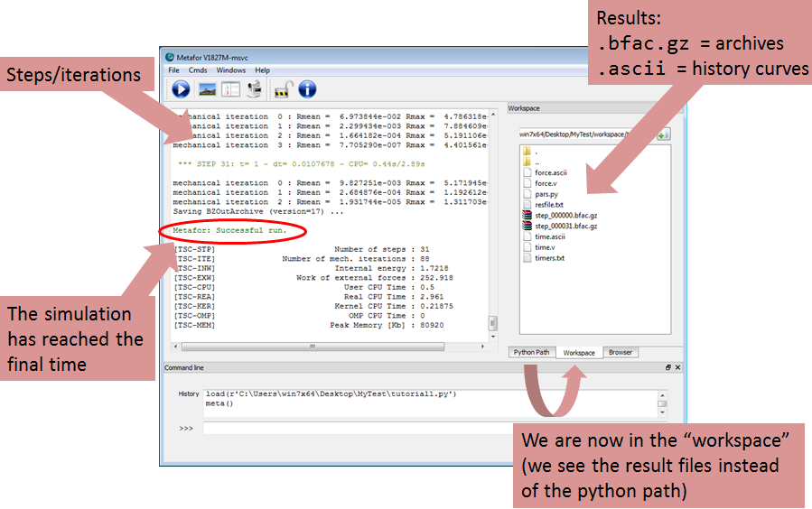Select the "." folder in workspace list
Image resolution: width=812 pixels, height=509 pixels.
(531, 151)
